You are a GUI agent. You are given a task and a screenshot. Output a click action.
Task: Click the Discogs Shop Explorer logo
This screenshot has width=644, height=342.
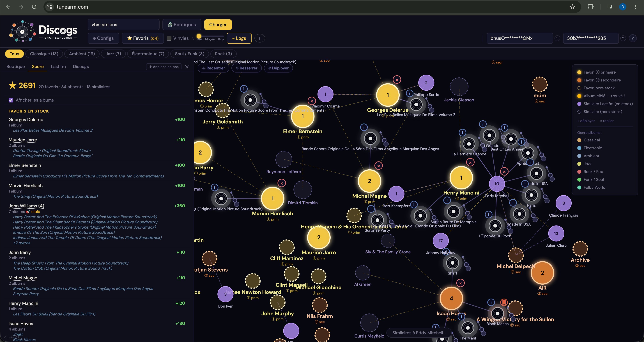click(43, 31)
